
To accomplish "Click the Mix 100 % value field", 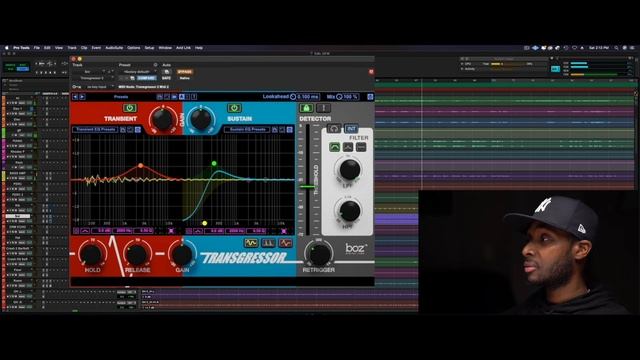I will [x=351, y=97].
